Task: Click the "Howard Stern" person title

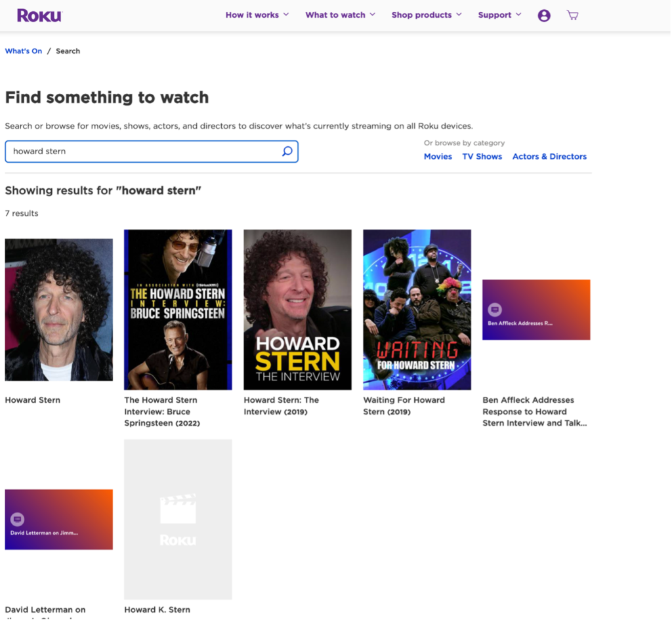Action: click(33, 400)
